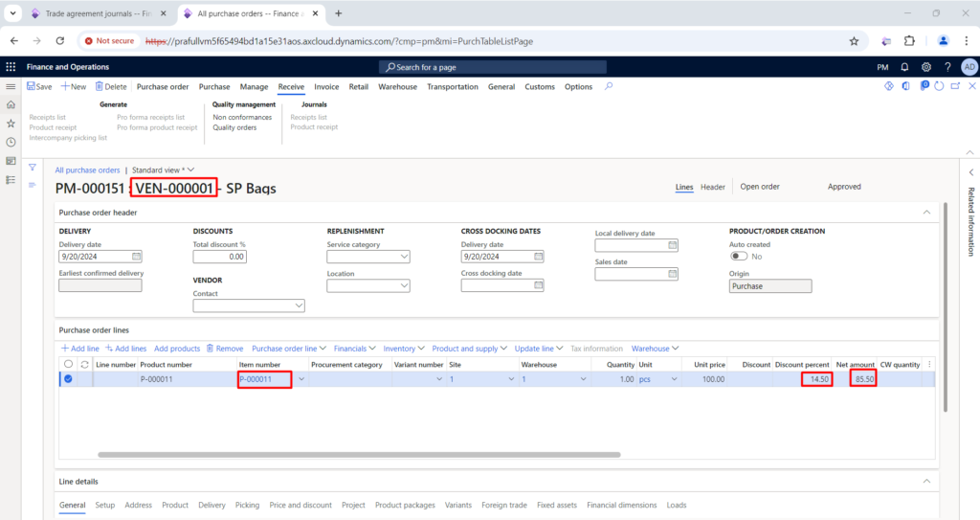Click the AD user avatar
This screenshot has height=520, width=980.
tap(969, 67)
